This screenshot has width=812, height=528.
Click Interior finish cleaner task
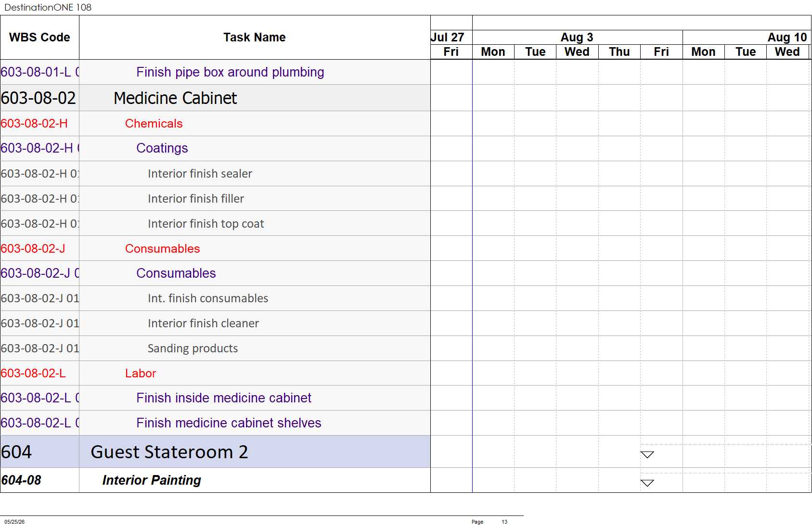point(203,323)
